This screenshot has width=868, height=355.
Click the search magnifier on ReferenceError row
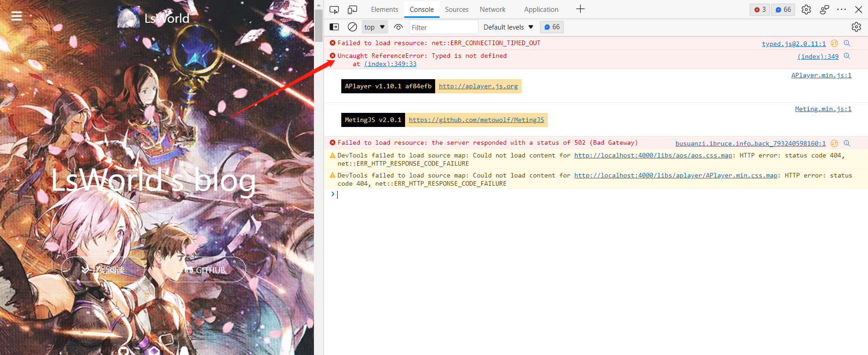847,56
